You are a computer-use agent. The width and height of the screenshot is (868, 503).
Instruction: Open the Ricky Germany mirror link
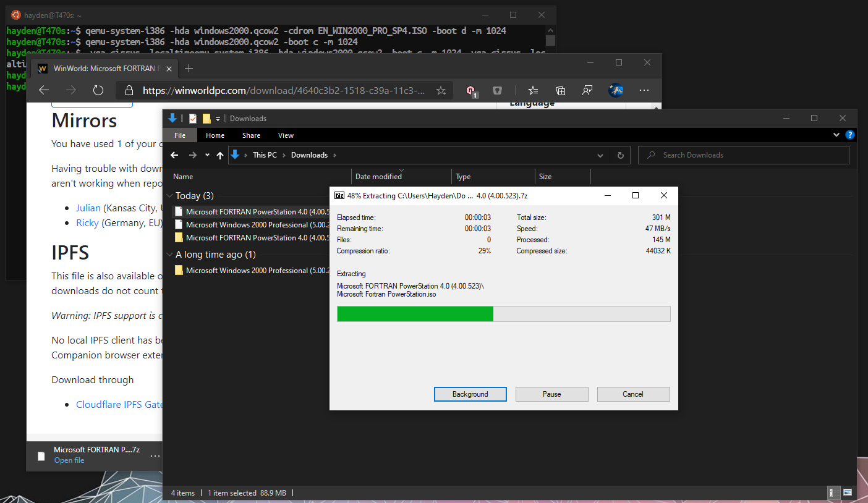[x=87, y=223]
